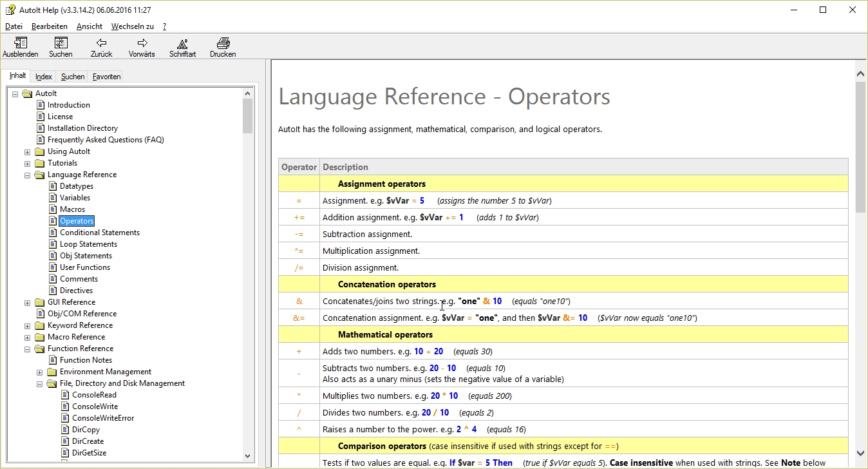Open the ? help menu
This screenshot has width=868, height=469.
point(164,26)
